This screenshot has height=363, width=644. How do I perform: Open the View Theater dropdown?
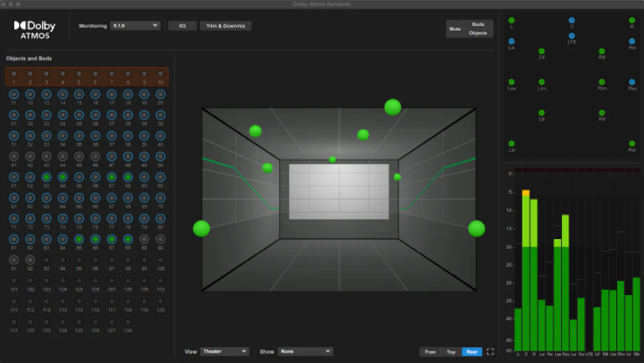(225, 352)
